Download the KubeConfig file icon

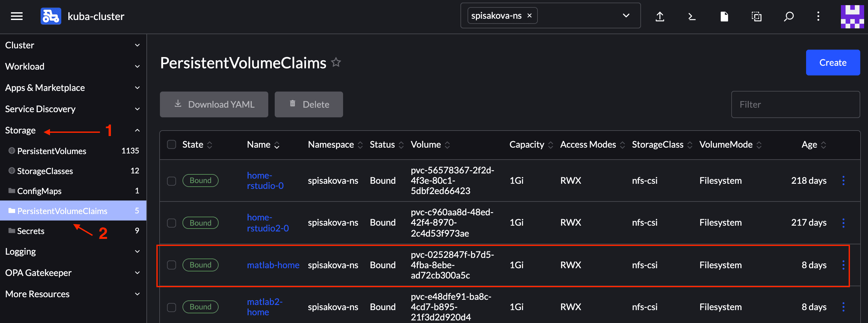tap(724, 16)
